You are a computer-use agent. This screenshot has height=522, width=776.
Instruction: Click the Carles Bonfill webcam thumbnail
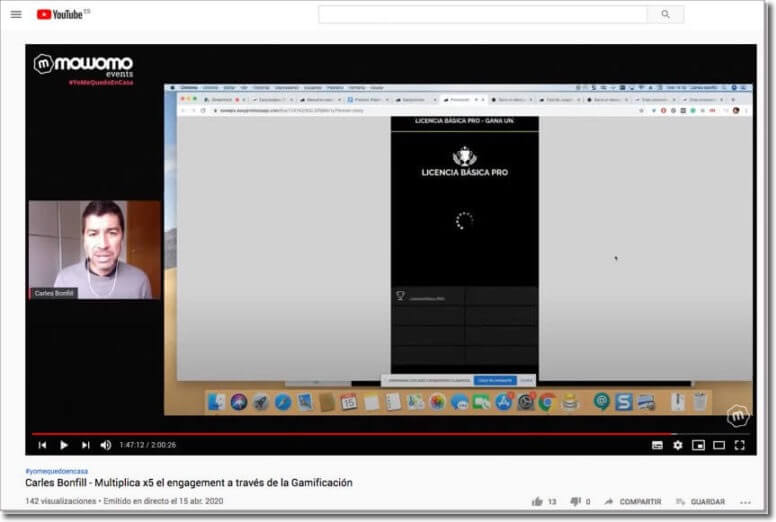95,250
